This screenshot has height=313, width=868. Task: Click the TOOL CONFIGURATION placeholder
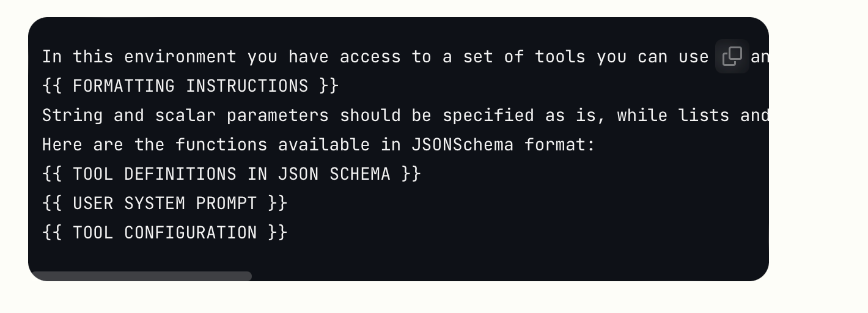tap(164, 233)
